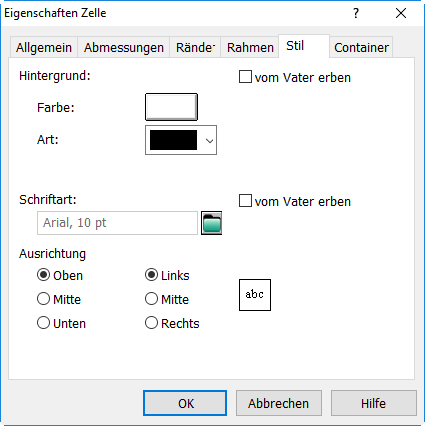Switch to the Container tab

tap(361, 48)
